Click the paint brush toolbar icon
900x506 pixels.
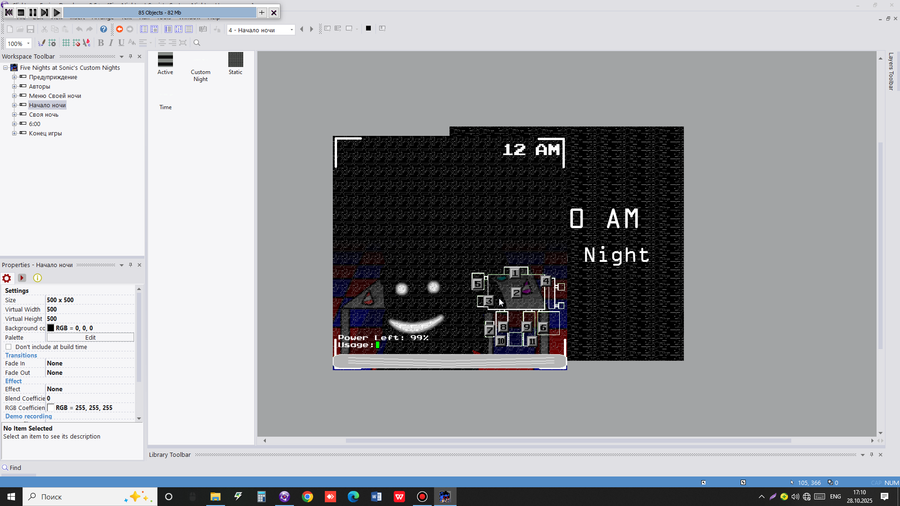pyautogui.click(x=41, y=43)
